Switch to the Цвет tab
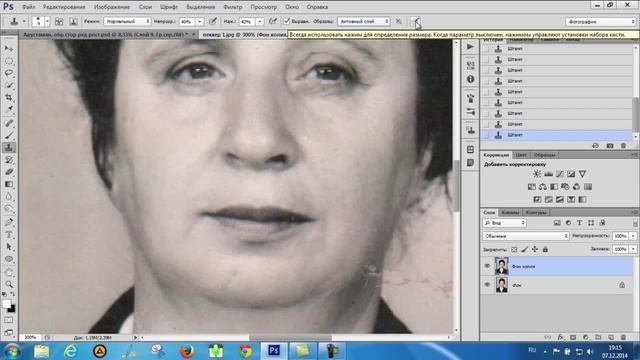The image size is (640, 360). pos(521,155)
